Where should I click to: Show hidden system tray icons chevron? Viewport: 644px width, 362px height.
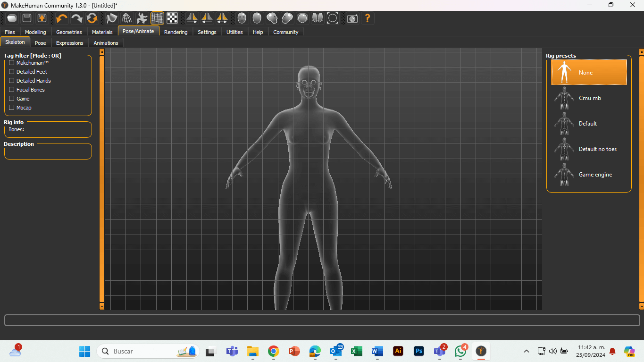527,351
